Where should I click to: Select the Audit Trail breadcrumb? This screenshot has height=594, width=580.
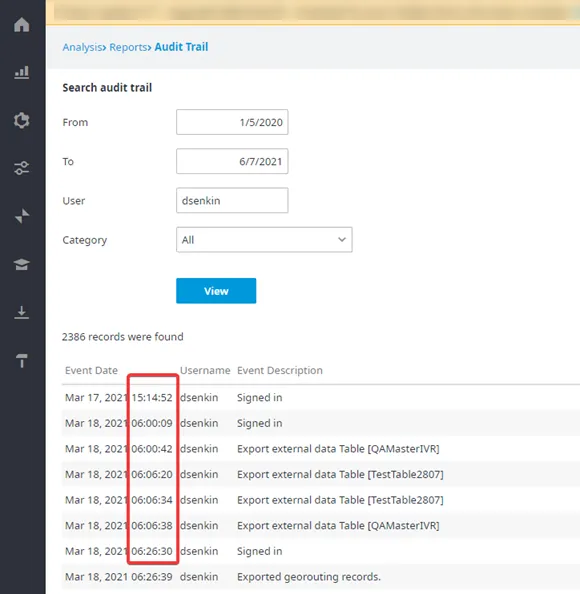(181, 47)
